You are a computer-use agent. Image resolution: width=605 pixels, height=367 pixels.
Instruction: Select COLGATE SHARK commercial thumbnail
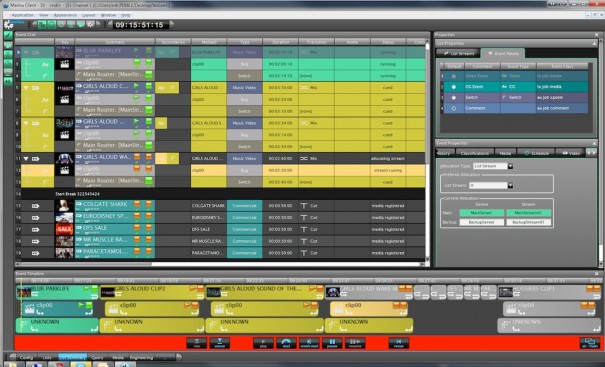coord(64,206)
